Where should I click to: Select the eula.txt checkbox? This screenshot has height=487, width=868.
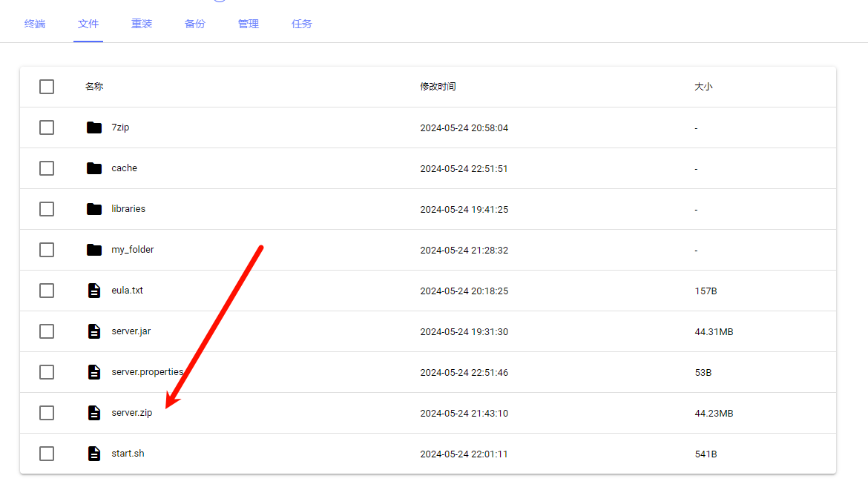click(47, 291)
